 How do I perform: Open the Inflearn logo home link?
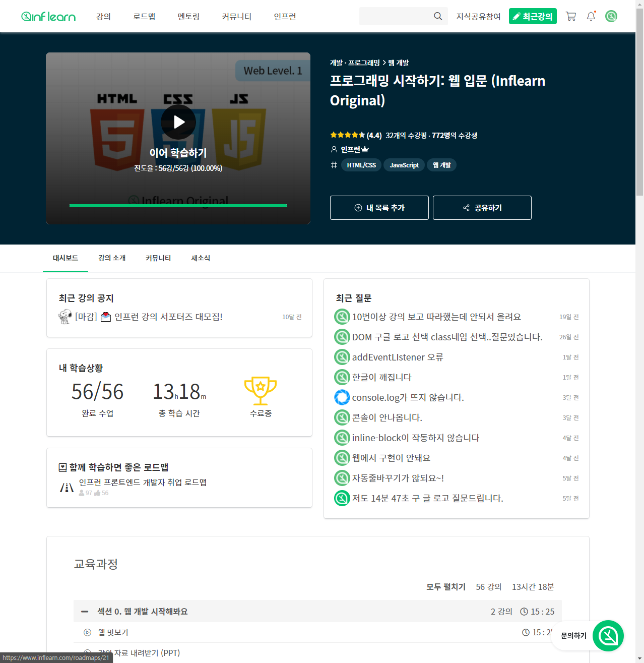click(x=48, y=17)
